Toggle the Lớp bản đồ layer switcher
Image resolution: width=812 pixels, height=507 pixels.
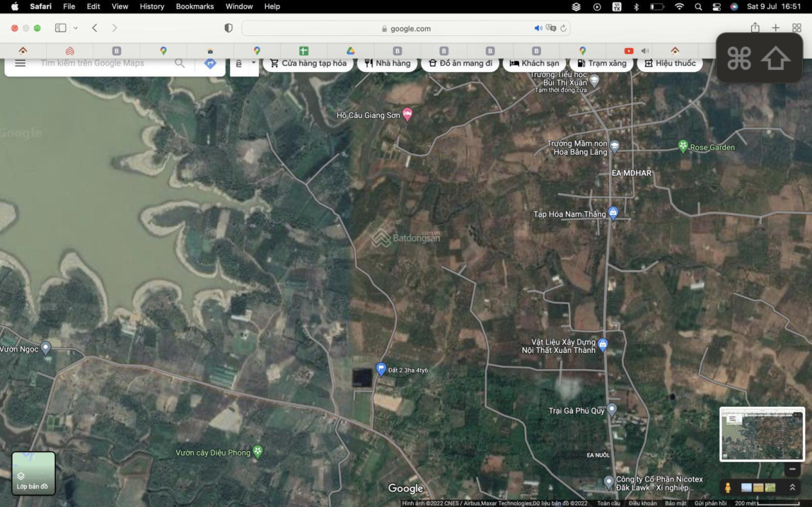pos(33,473)
